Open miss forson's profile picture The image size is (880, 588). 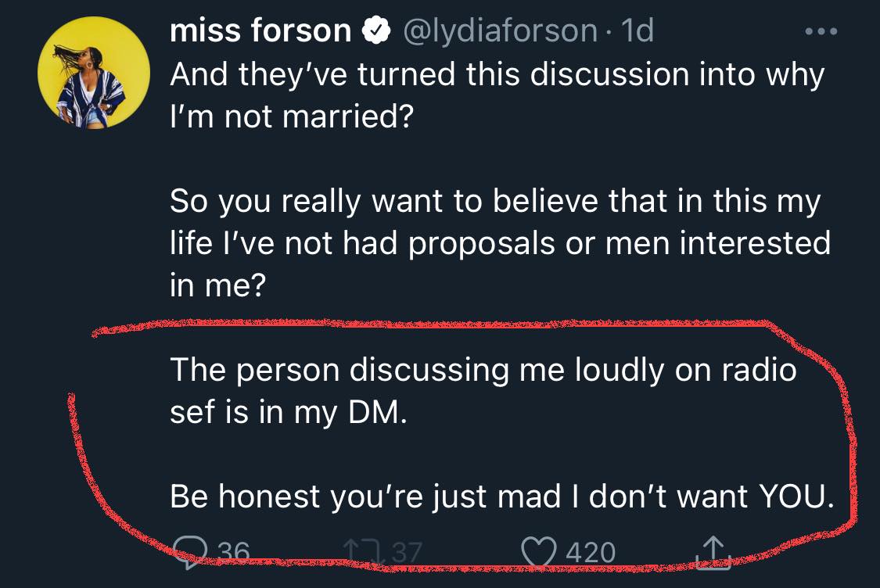click(94, 73)
